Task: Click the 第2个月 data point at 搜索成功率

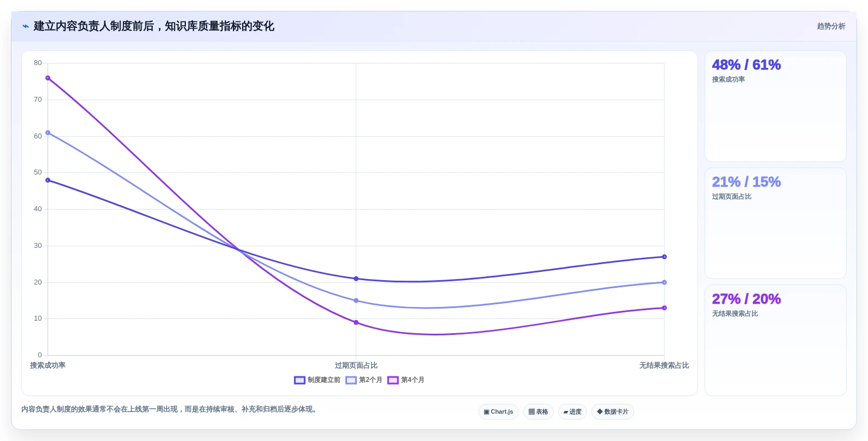Action: [48, 133]
